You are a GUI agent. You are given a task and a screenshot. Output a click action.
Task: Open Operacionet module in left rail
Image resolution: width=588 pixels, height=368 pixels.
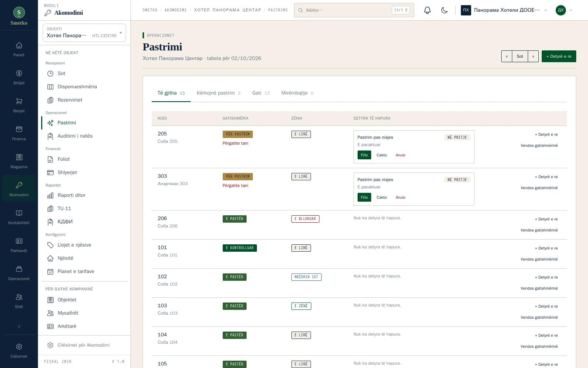(x=19, y=273)
